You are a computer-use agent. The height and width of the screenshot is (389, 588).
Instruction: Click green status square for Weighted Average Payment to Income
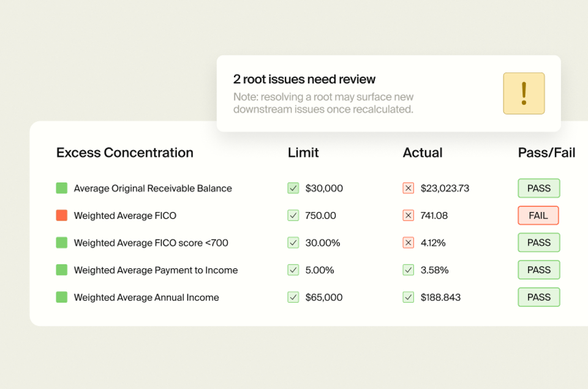click(61, 270)
